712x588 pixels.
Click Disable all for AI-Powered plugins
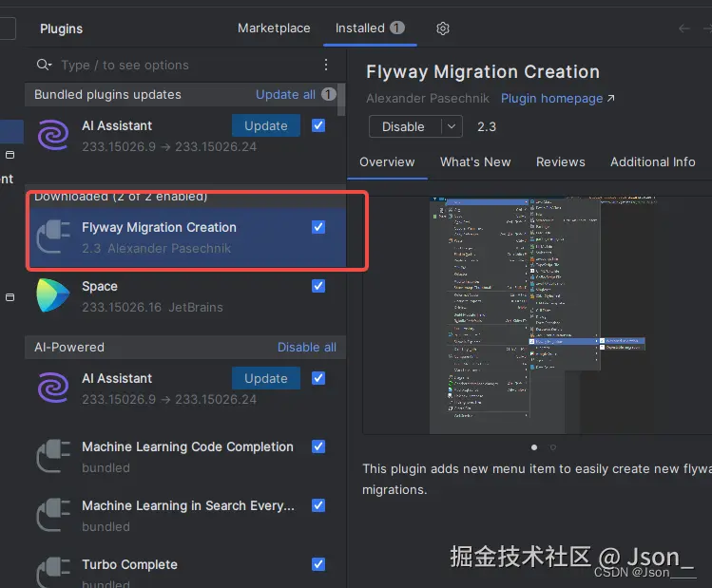tap(306, 347)
